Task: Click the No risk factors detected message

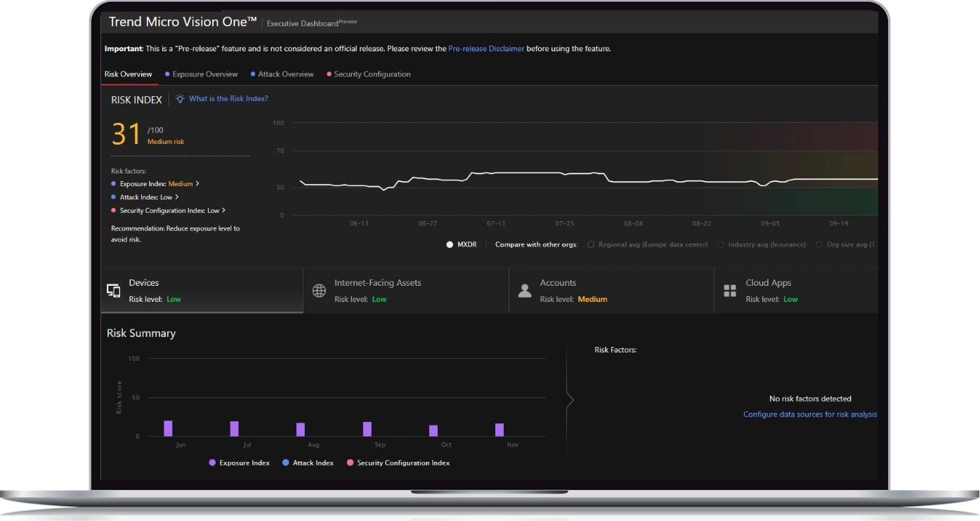Action: click(810, 399)
